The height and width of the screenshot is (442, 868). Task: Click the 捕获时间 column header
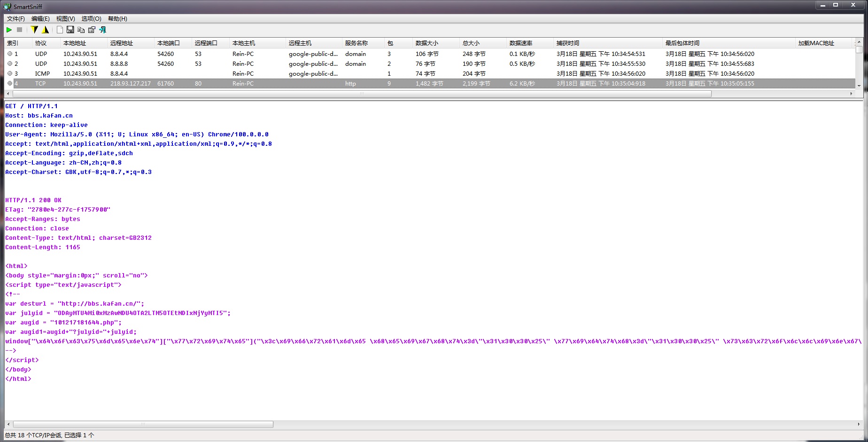click(567, 43)
